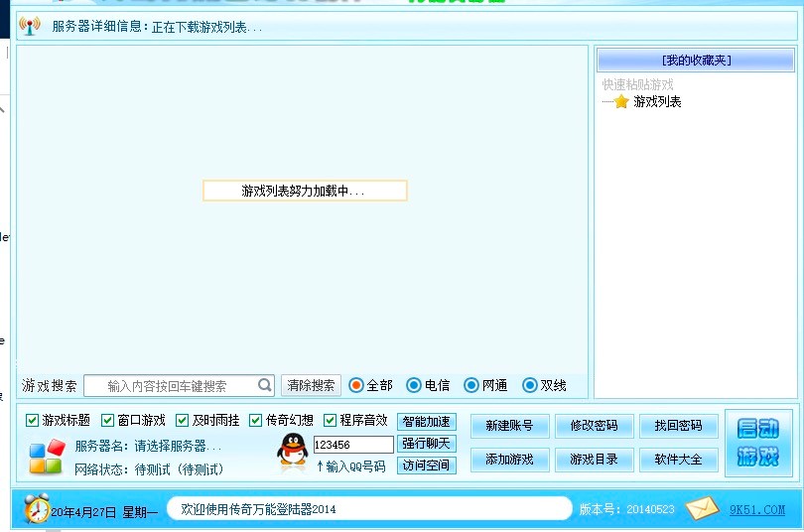Click the QQ number field showing 123456
804x532 pixels.
(x=353, y=445)
